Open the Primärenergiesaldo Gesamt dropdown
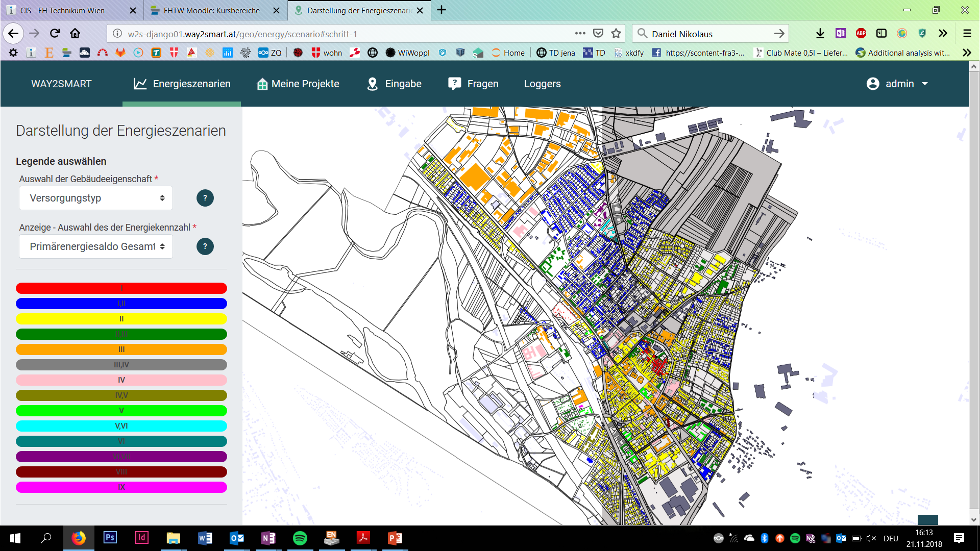 tap(96, 246)
